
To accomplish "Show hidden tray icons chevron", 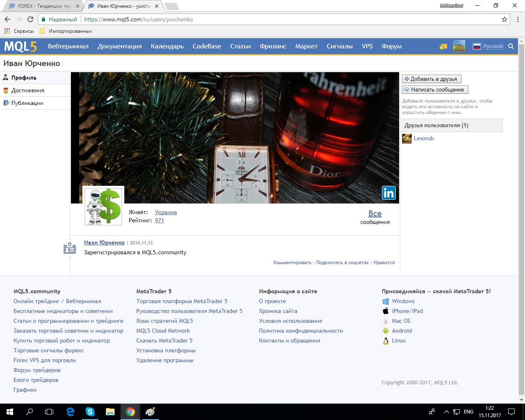I will (446, 412).
